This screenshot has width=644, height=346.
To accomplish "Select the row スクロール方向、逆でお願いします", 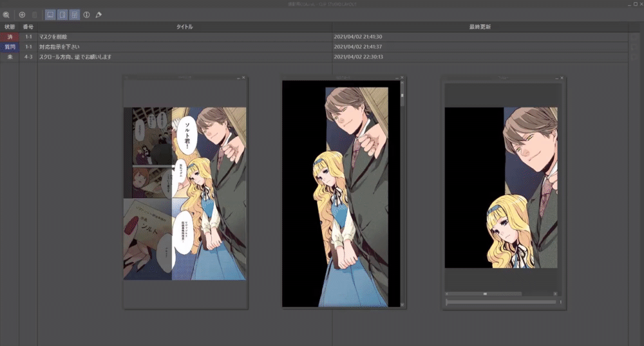I will [x=314, y=57].
